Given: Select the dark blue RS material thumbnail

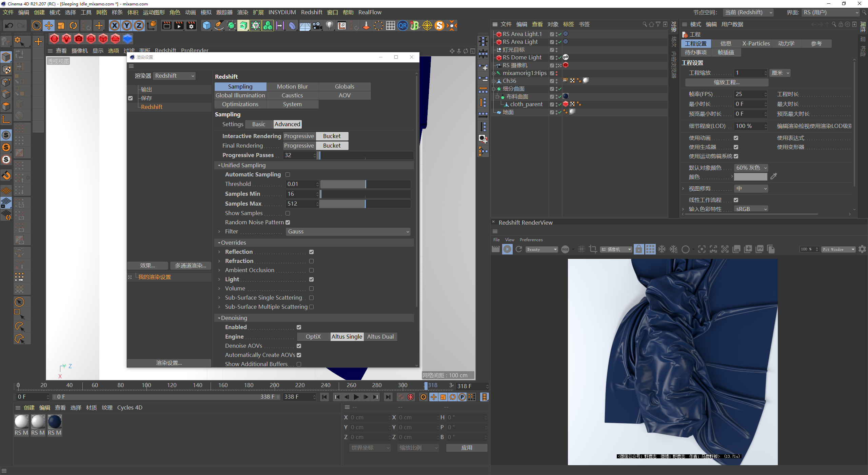Looking at the screenshot, I should pos(55,422).
